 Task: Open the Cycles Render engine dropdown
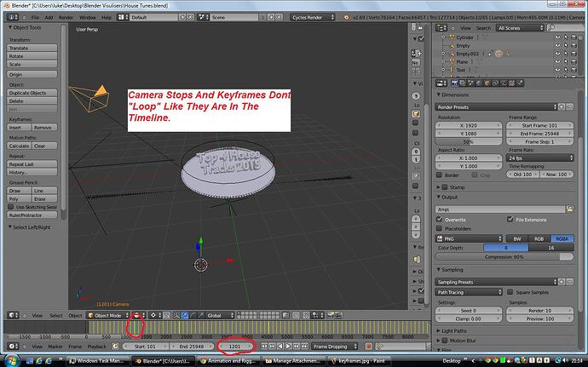312,17
